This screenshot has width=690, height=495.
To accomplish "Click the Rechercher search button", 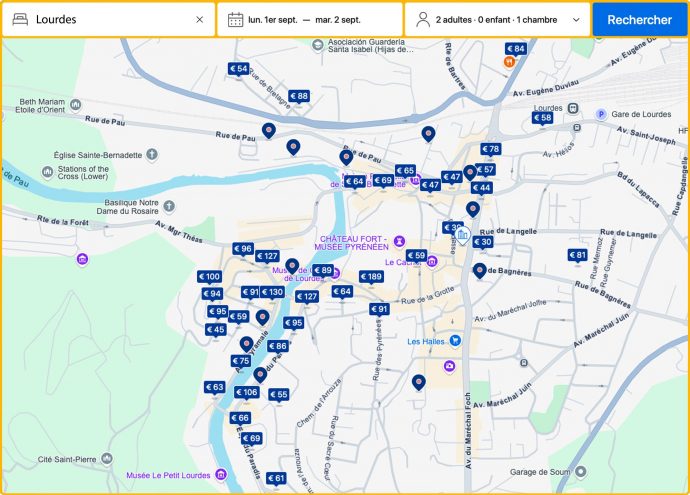I will pos(639,19).
